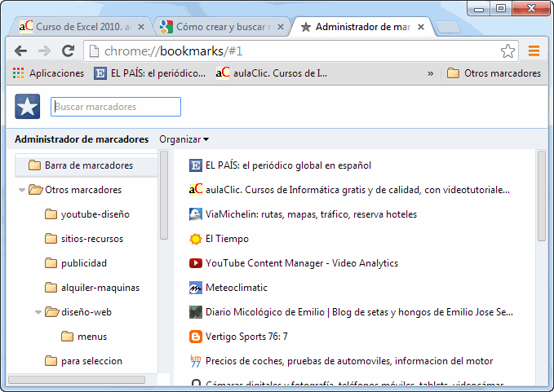Click the EL PAÍS favicon in list
This screenshot has height=392, width=554.
[195, 165]
